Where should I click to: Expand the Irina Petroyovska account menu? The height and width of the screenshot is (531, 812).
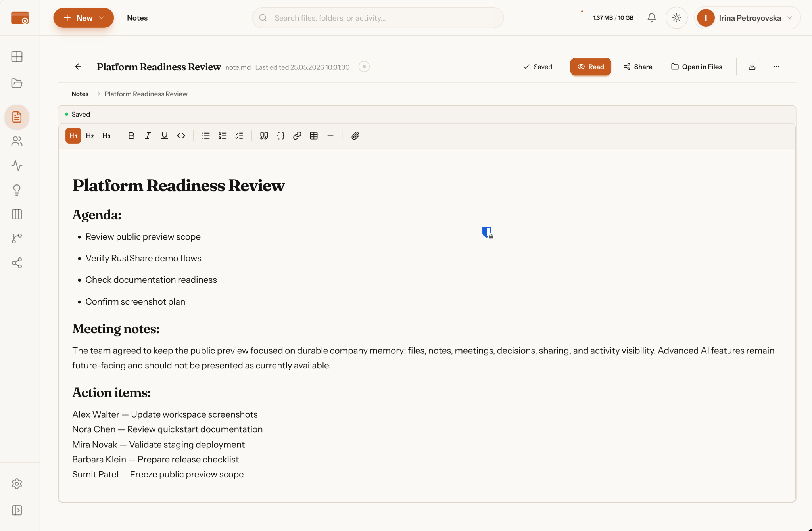click(747, 18)
